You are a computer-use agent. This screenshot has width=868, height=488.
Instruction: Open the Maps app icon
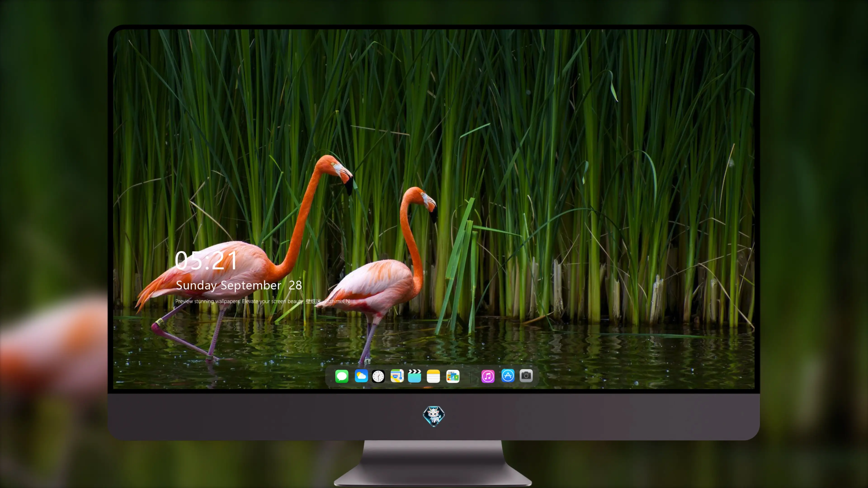click(397, 376)
